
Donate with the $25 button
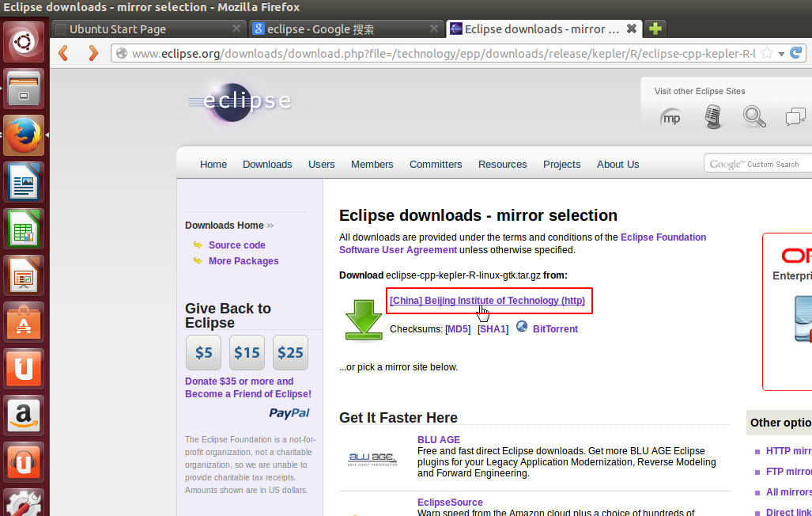click(290, 353)
